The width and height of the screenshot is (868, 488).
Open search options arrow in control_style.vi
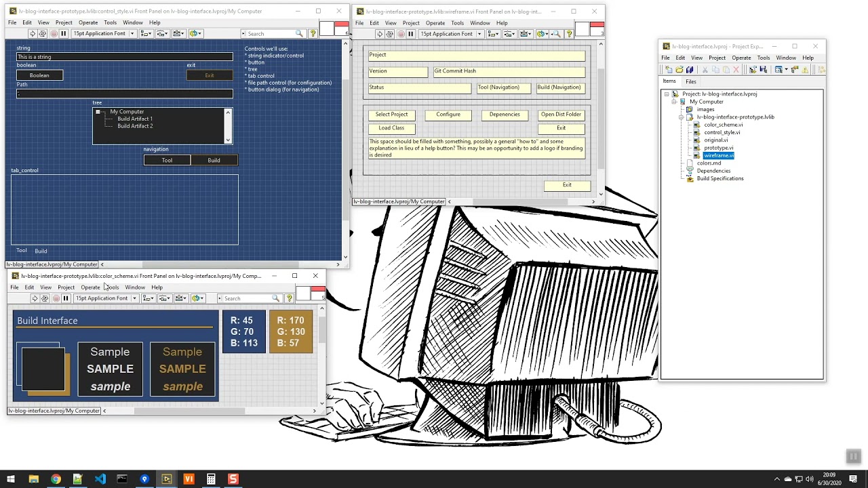point(244,33)
